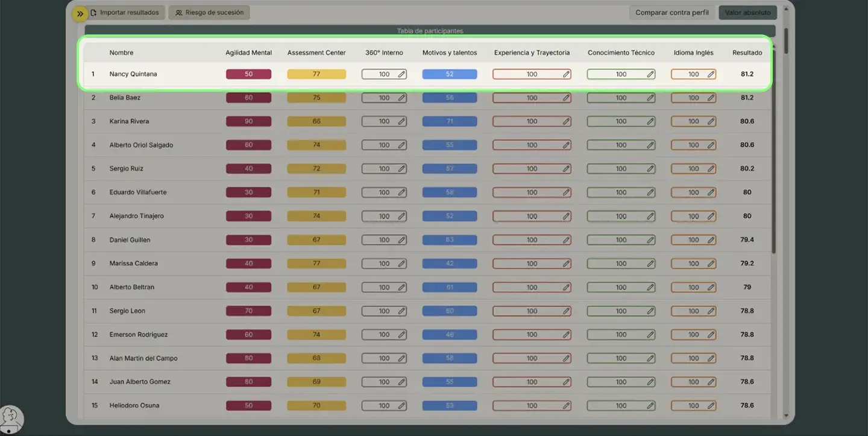Viewport: 868px width, 436px height.
Task: Switch to Valor absoluto mode
Action: coord(747,13)
